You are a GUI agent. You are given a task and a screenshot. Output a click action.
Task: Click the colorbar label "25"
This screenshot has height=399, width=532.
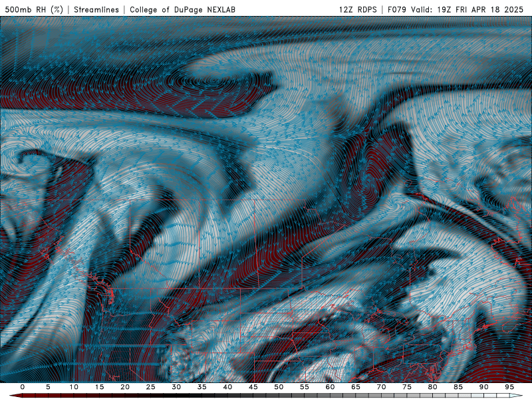click(151, 387)
